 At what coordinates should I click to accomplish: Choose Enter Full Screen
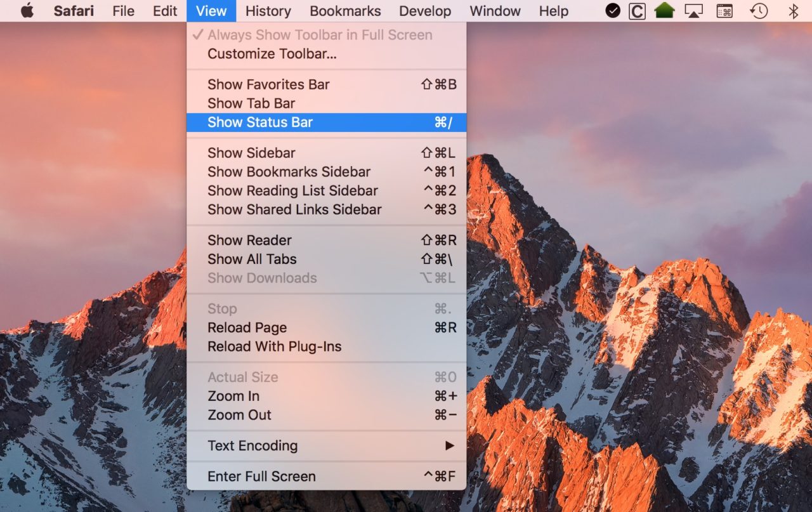[x=326, y=476]
